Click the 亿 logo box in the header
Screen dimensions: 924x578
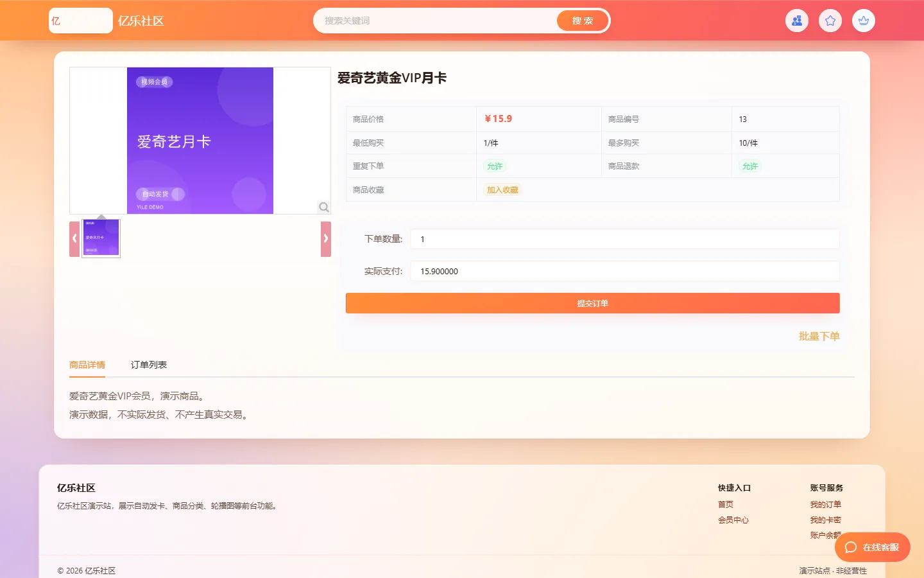[x=81, y=21]
